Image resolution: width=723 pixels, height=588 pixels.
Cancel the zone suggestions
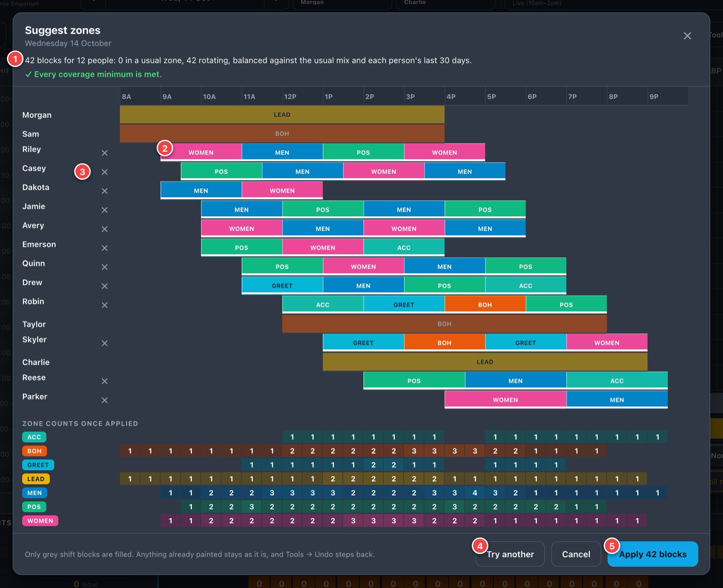[576, 554]
